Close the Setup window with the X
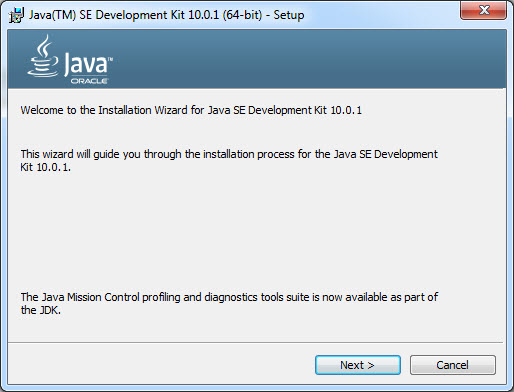Image resolution: width=514 pixels, height=392 pixels. point(484,10)
